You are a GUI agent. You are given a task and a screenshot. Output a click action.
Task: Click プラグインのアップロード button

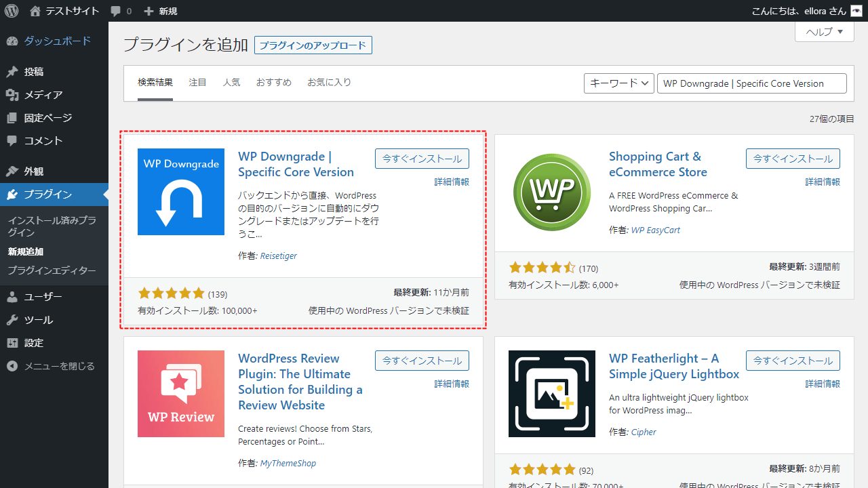point(313,45)
